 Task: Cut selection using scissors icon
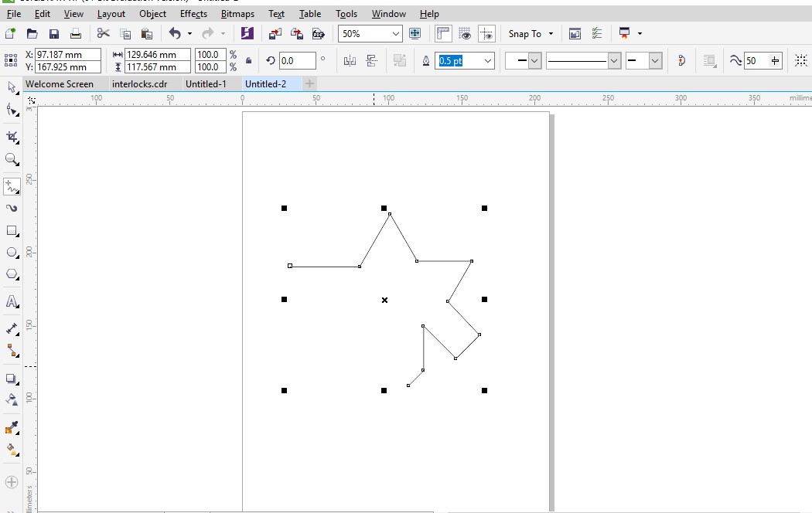pyautogui.click(x=104, y=34)
